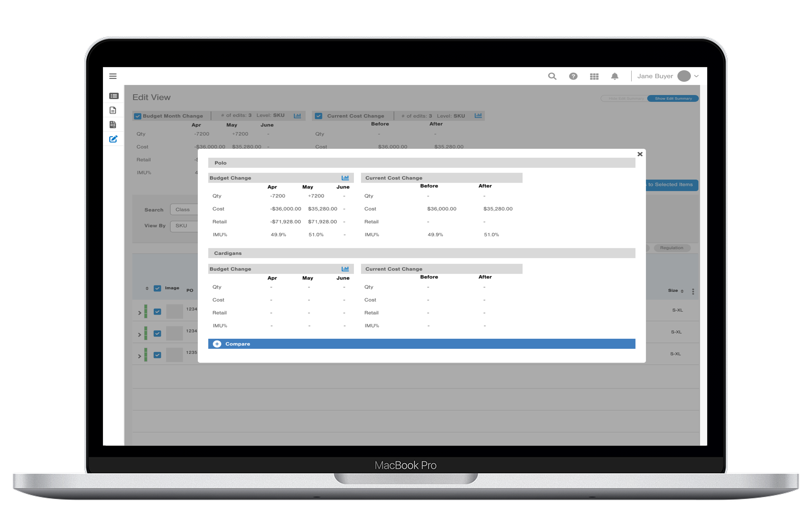Open chart icon in Polo Budget Change
This screenshot has width=812, height=516.
[345, 178]
